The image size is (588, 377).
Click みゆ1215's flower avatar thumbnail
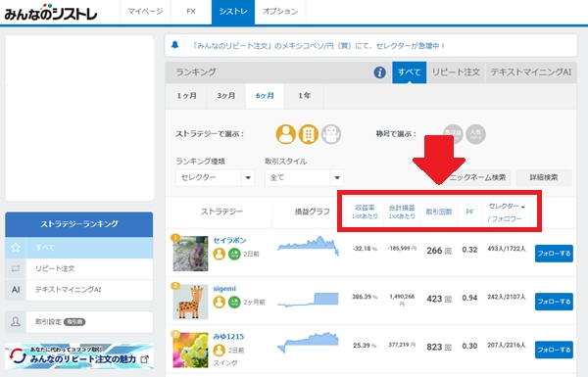click(190, 350)
